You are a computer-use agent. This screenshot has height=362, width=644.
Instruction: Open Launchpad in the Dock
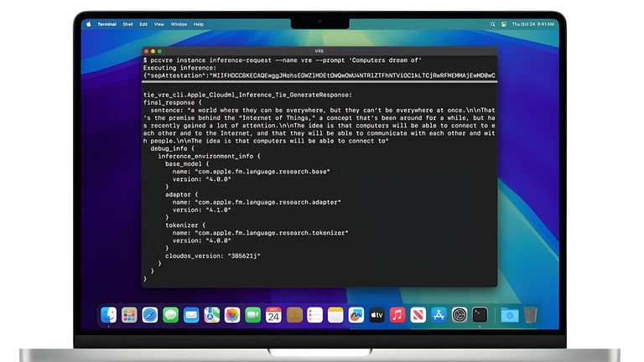[x=129, y=315]
